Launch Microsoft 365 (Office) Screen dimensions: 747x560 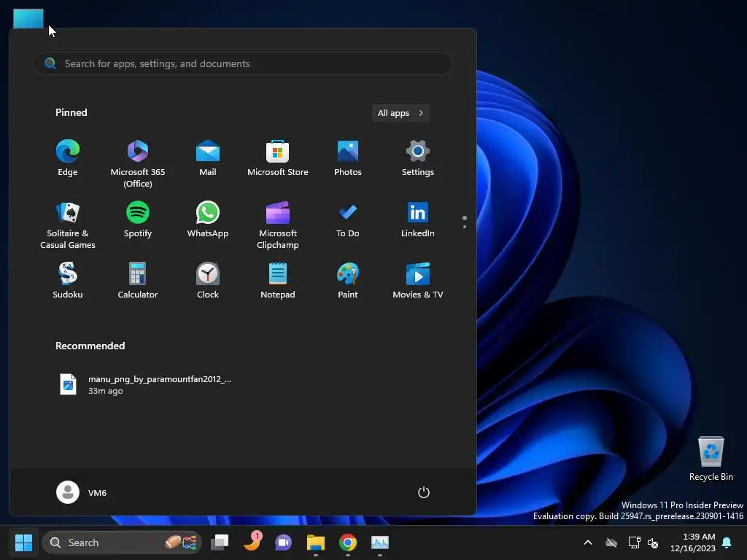[x=138, y=163]
